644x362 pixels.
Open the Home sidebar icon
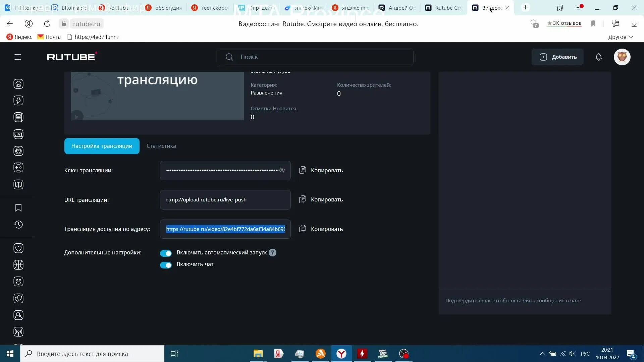(x=18, y=84)
